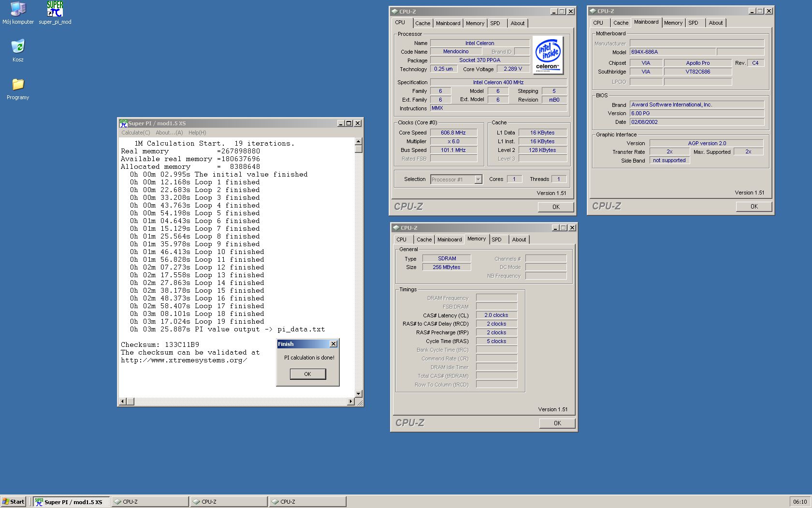812x508 pixels.
Task: Click the CAS# Latency 2.0 clocks field
Action: click(496, 315)
